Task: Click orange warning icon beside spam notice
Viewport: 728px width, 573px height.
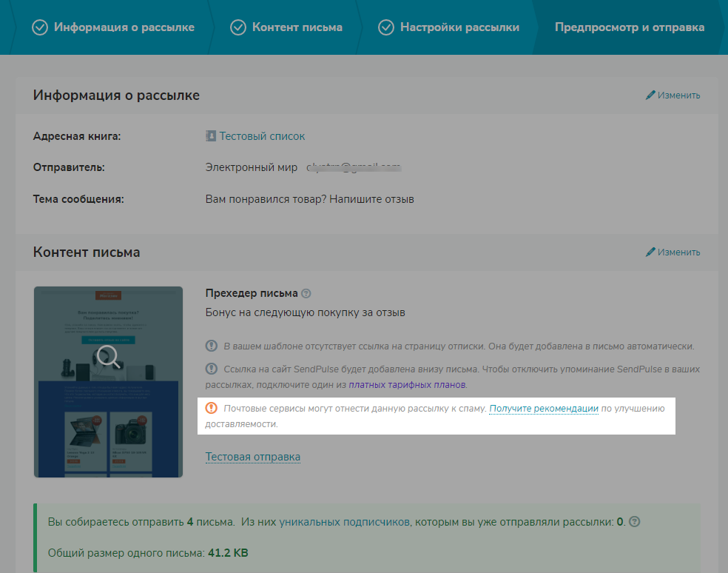Action: [212, 408]
